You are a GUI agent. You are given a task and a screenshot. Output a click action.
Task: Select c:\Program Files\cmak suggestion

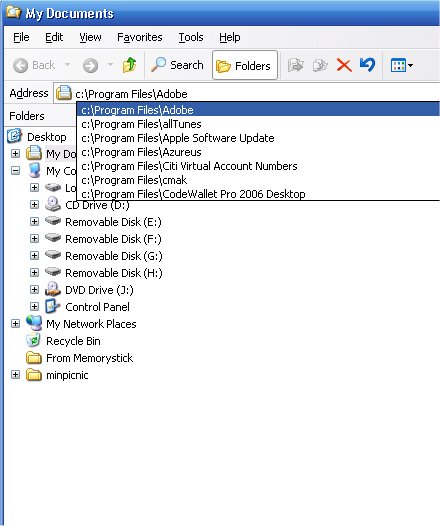click(258, 180)
